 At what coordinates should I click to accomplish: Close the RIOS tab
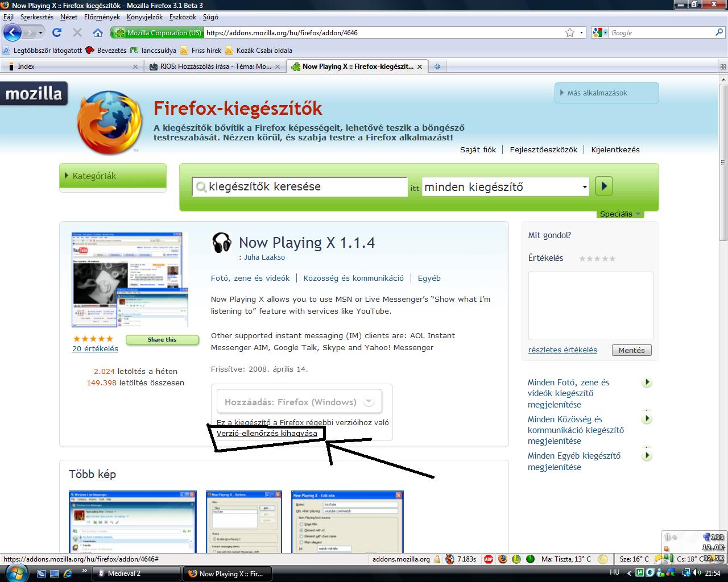tap(278, 66)
